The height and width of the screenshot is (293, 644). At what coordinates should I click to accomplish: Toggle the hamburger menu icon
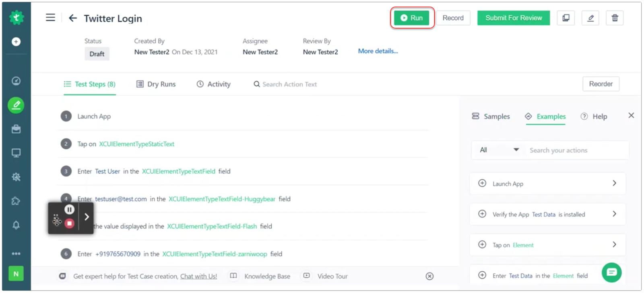coord(50,18)
